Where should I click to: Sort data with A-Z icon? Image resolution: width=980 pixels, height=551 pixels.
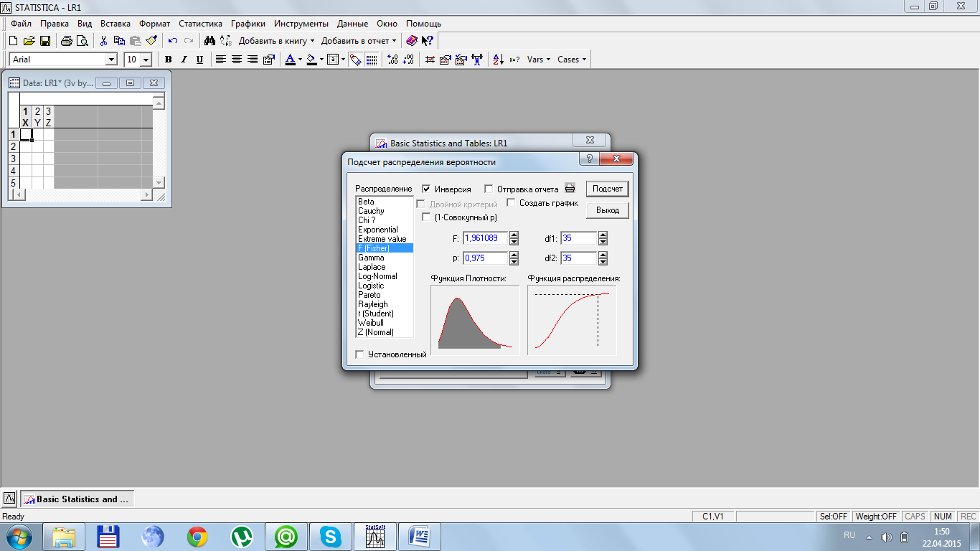(499, 60)
